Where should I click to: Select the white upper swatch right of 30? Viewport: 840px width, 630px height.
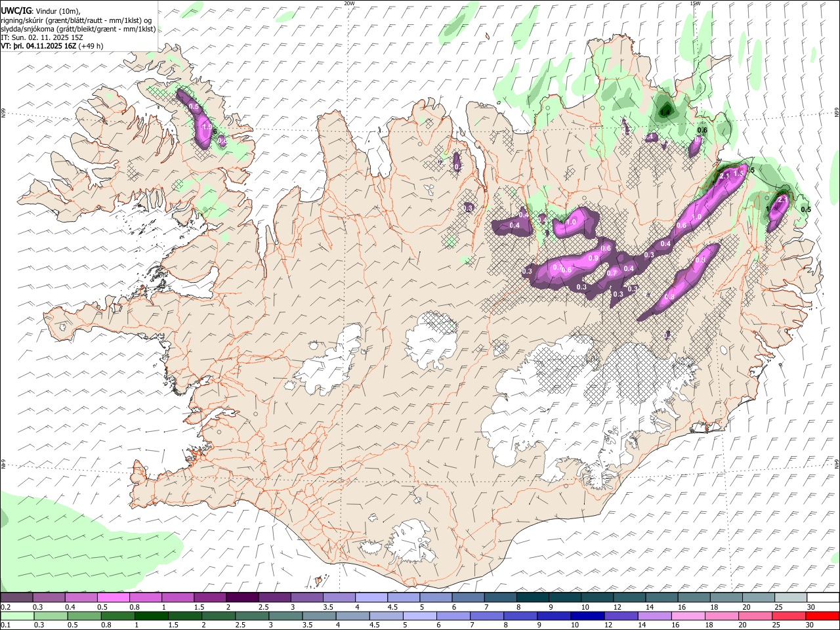(x=823, y=598)
